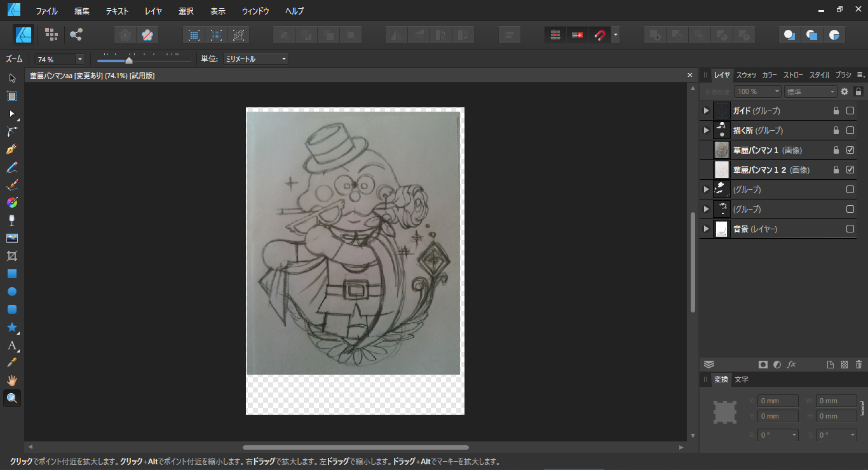The image size is (868, 470).
Task: Select the Ellipse shape tool
Action: 11,292
